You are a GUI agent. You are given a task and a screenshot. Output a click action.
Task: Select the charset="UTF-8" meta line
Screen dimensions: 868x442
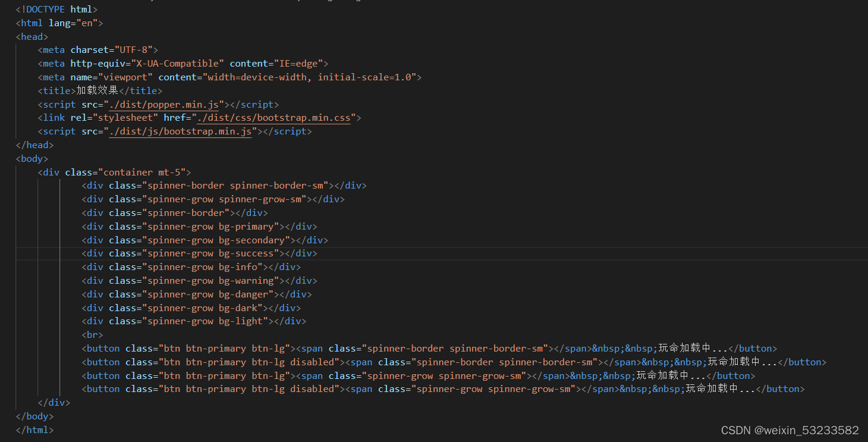(x=98, y=50)
